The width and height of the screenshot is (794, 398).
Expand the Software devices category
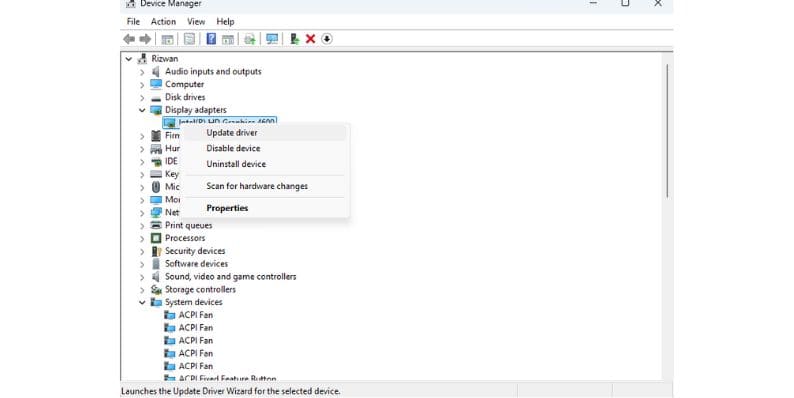[x=142, y=264]
